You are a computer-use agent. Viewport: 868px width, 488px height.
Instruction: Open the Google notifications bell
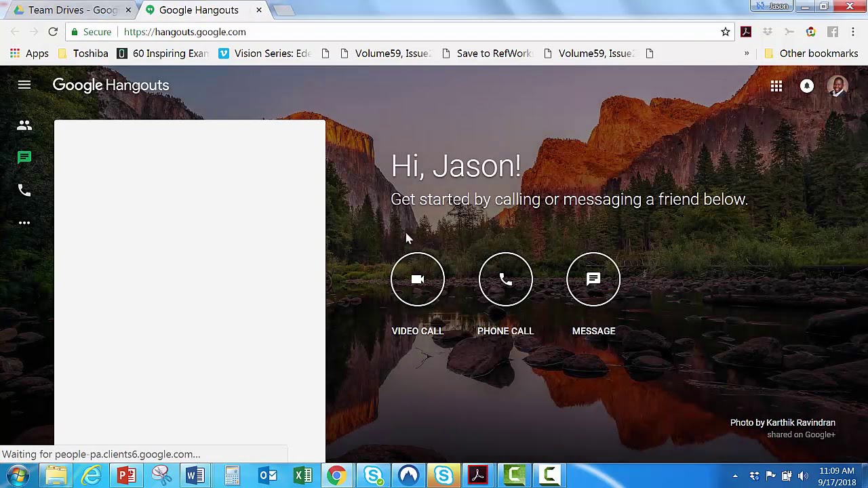click(x=807, y=86)
